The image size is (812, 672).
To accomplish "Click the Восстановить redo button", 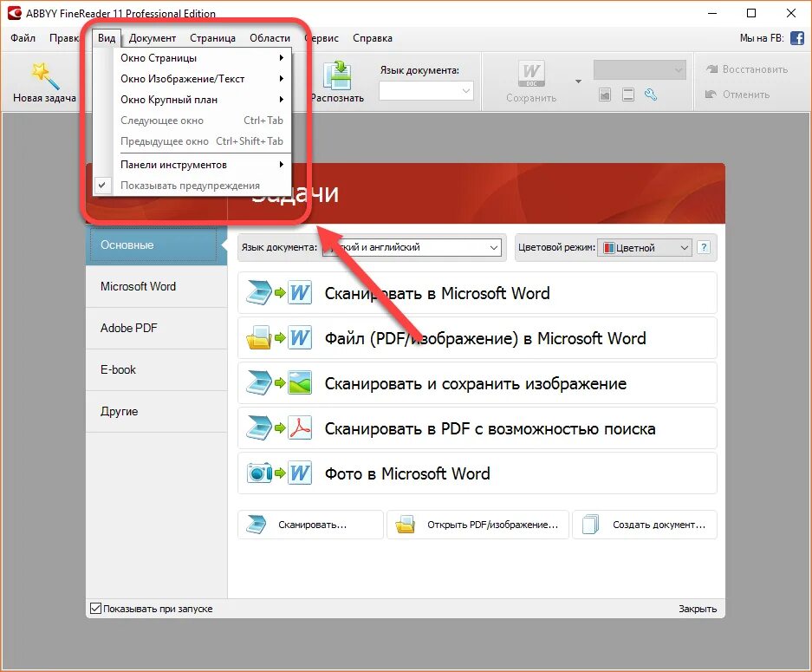I will pos(747,69).
